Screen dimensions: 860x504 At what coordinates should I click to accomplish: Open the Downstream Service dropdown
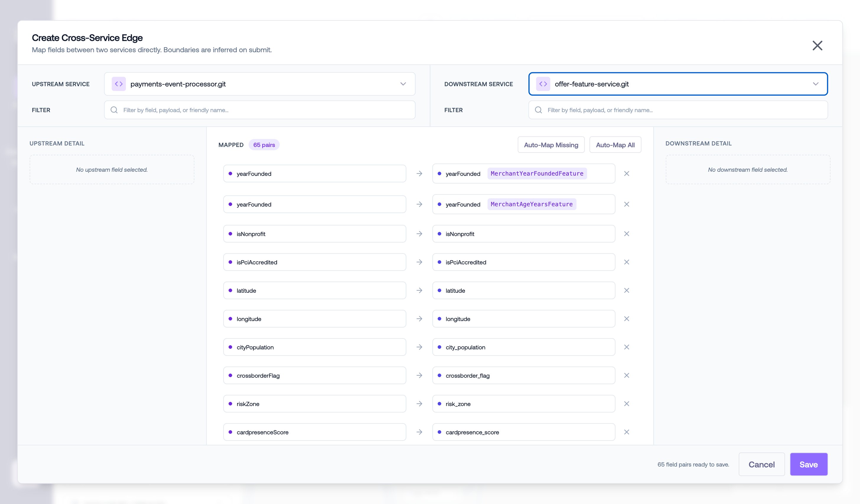[x=678, y=84]
